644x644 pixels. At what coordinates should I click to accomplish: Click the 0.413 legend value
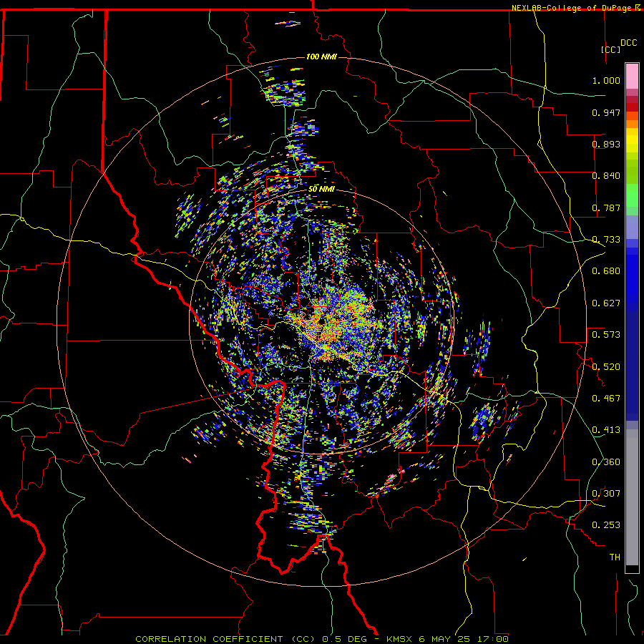[x=606, y=430]
